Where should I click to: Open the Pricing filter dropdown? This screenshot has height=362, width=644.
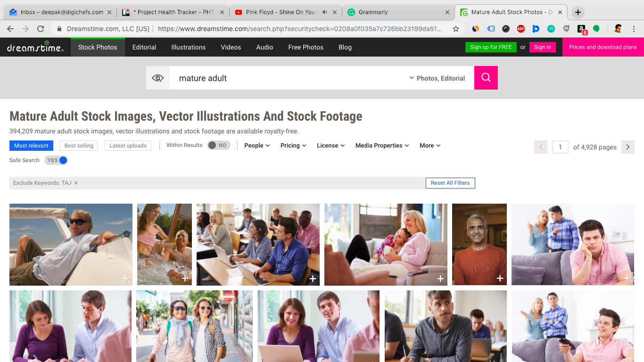pos(293,146)
